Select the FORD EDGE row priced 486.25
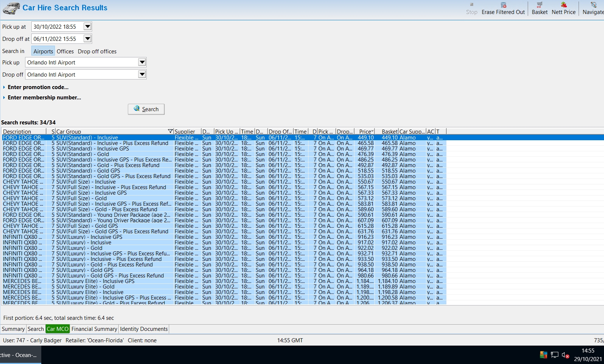 point(224,160)
